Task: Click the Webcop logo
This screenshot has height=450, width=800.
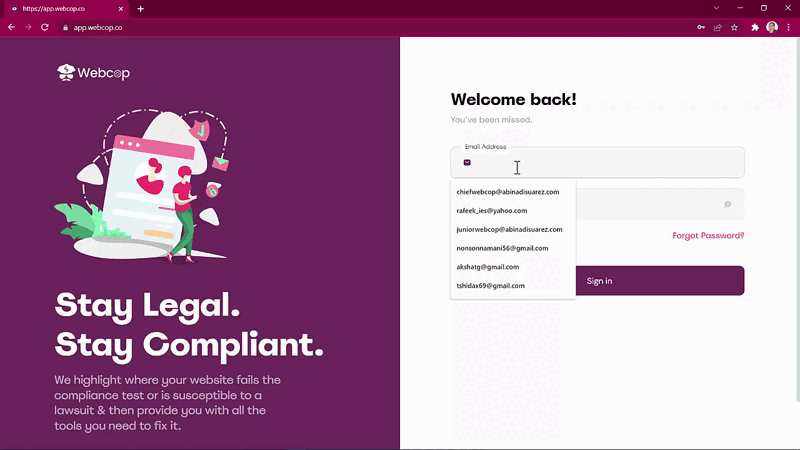Action: pos(93,73)
